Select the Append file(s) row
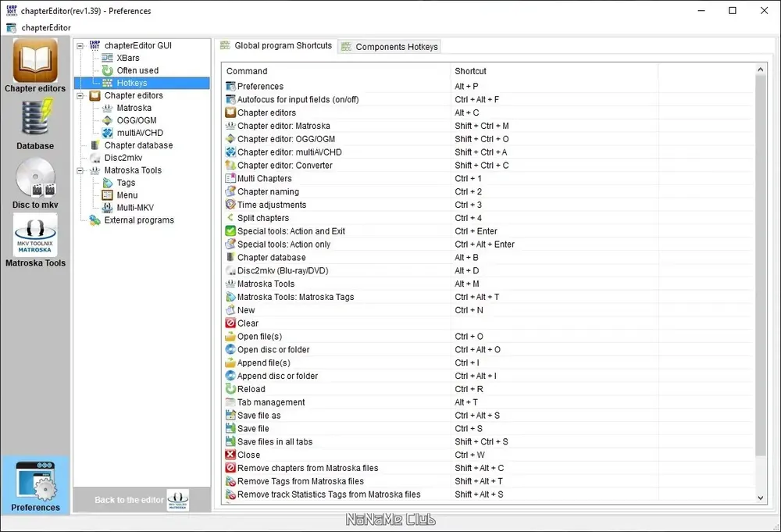781x532 pixels. [488, 362]
